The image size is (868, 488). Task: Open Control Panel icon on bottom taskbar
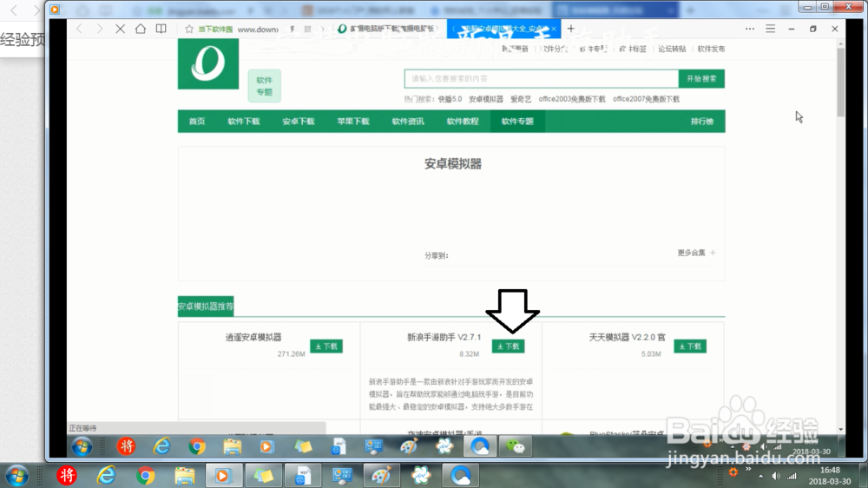point(341,476)
